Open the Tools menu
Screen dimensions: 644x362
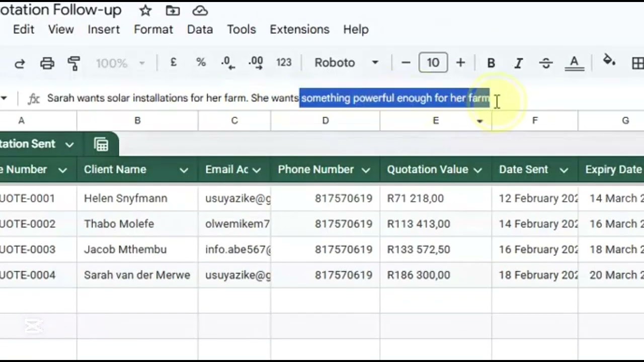(242, 29)
